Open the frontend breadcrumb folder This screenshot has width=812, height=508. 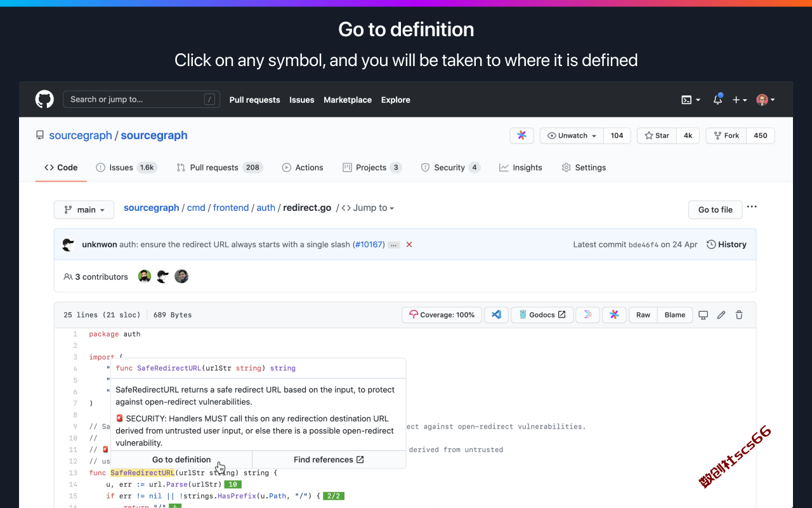[x=231, y=208]
